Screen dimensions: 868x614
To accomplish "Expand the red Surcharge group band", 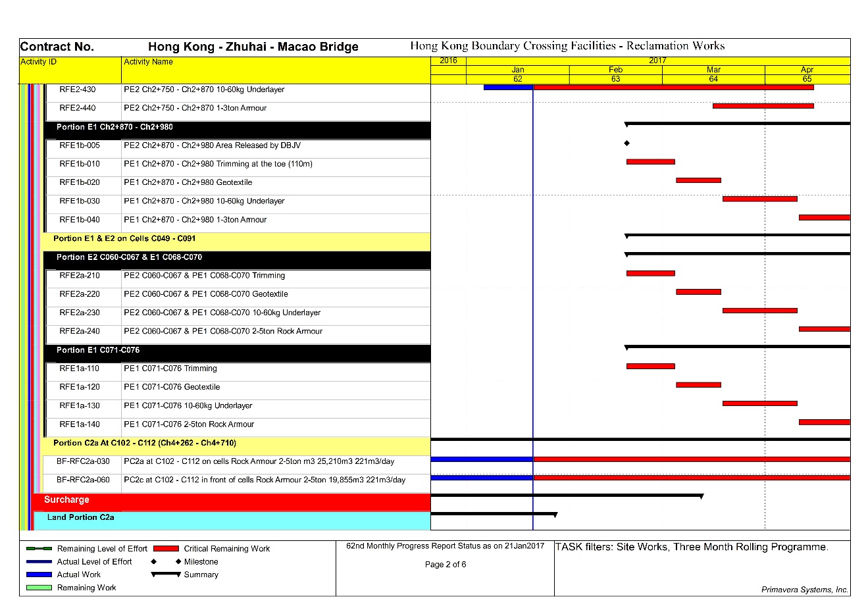I will [231, 503].
